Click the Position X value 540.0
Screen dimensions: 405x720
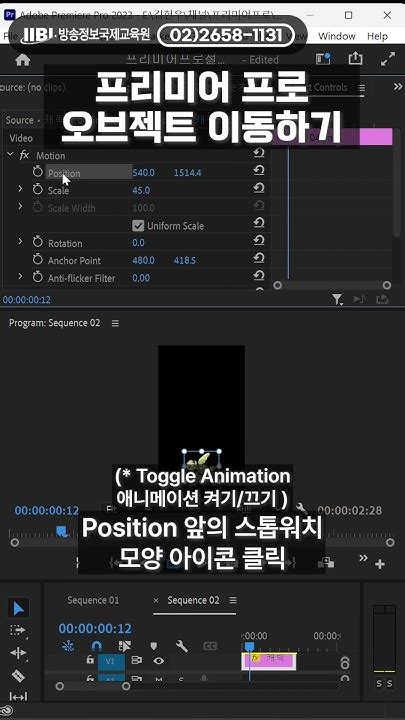point(143,173)
